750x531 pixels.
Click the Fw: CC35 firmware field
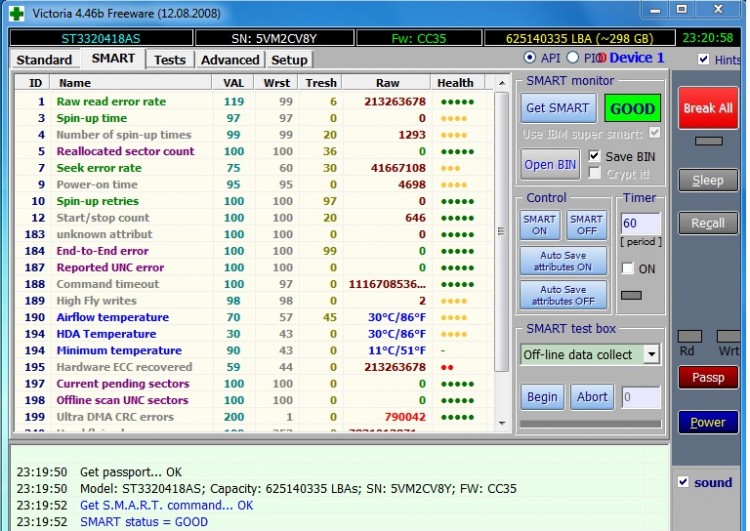[419, 38]
